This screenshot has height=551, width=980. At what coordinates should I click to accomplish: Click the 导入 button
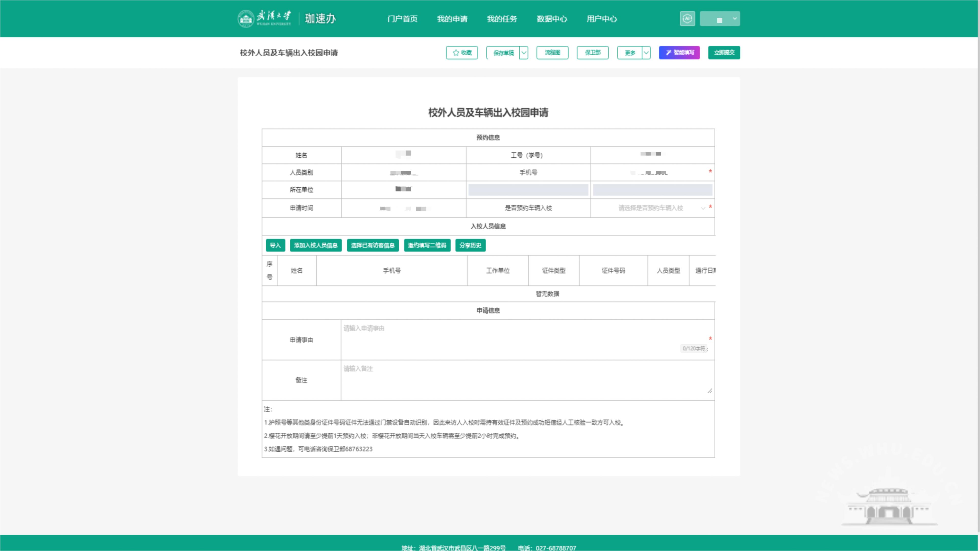coord(275,245)
